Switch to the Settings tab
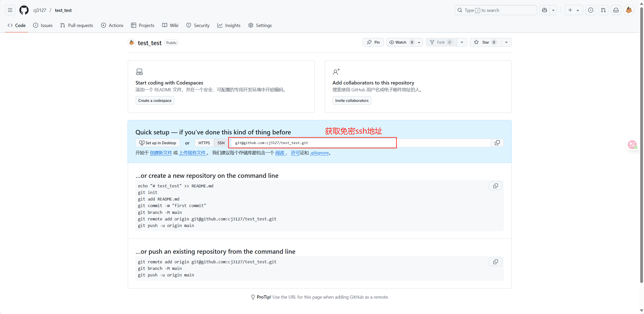The height and width of the screenshot is (314, 644). point(260,25)
